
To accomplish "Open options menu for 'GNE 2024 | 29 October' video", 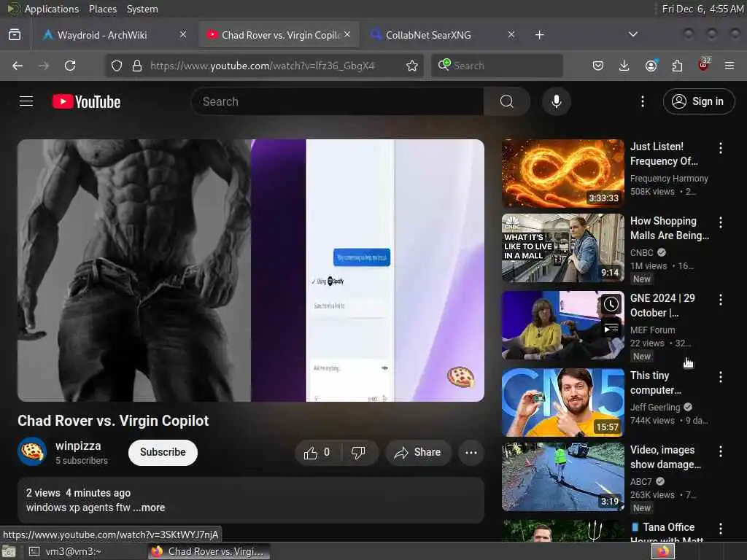I will point(720,300).
